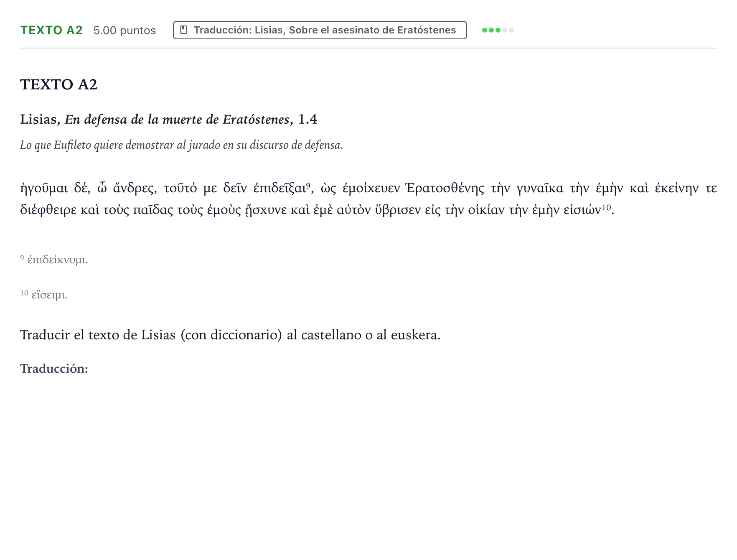Click the 5.00 puntos score label
The height and width of the screenshot is (560, 737).
(125, 31)
